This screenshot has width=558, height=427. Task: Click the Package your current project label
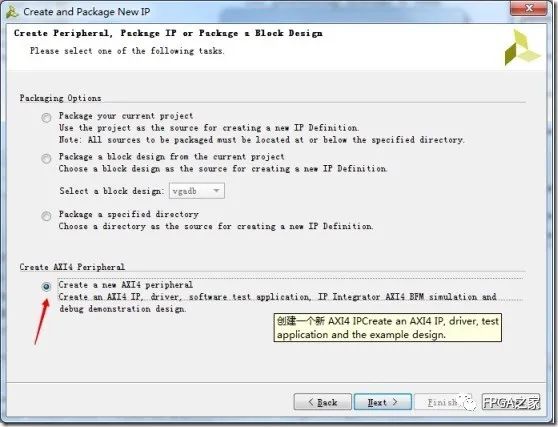(126, 116)
